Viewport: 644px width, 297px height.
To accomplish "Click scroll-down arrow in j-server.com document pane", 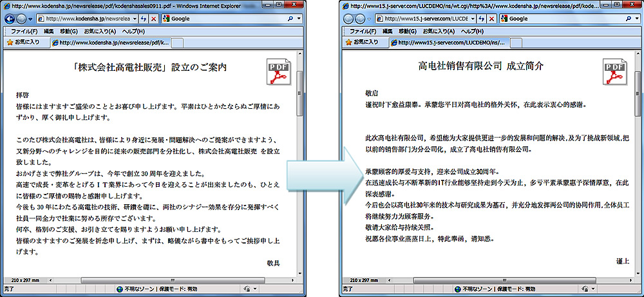I will pos(638,273).
